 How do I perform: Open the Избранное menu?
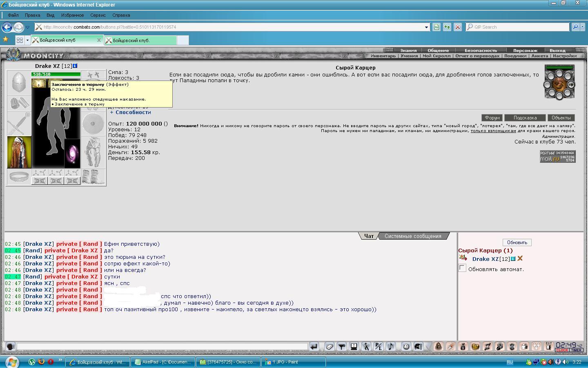point(72,15)
